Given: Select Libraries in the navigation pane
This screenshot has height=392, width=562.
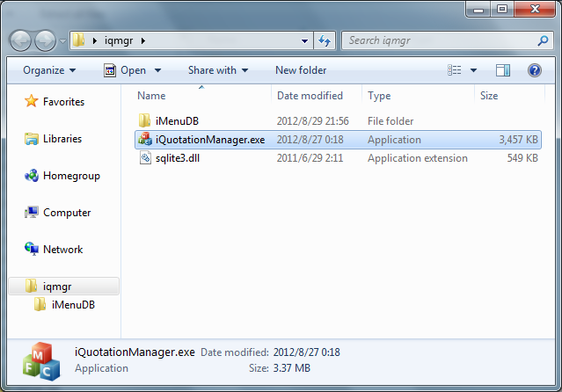Looking at the screenshot, I should coord(62,139).
